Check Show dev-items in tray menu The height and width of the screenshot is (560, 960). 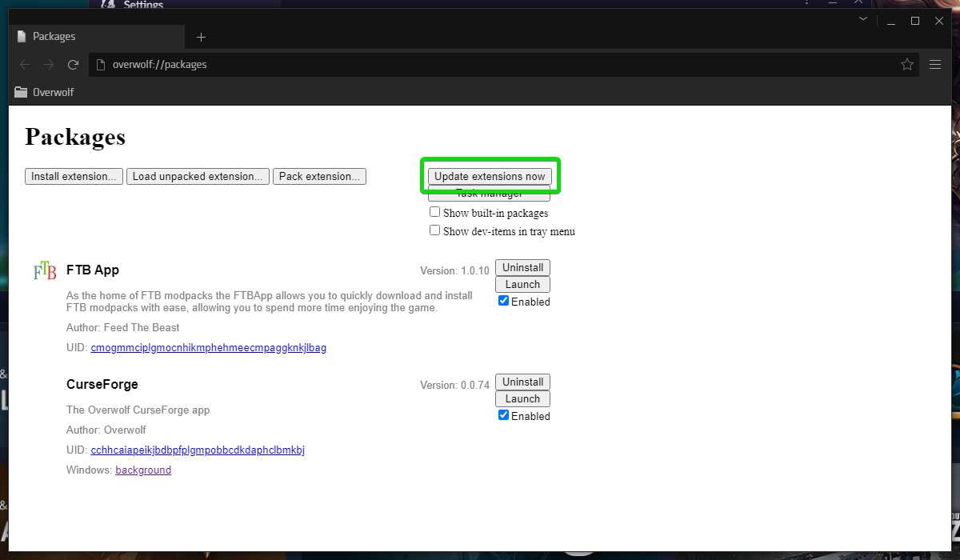435,230
